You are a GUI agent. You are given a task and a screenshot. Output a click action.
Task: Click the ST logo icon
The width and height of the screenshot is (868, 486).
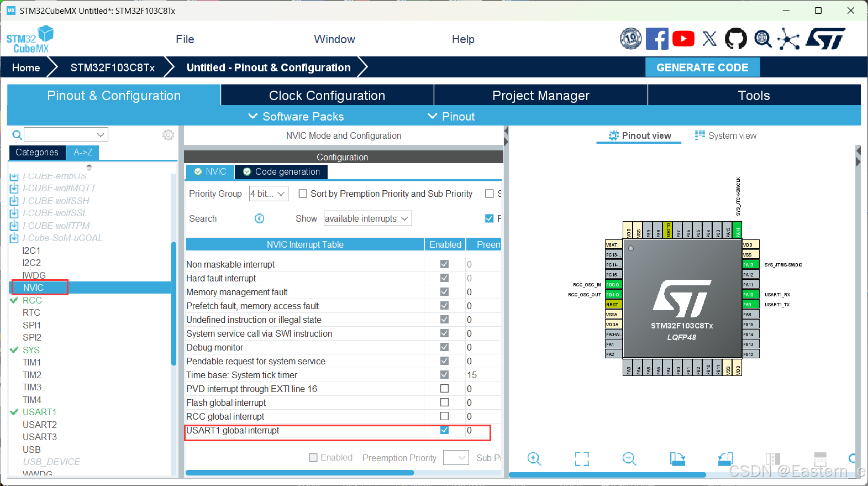pyautogui.click(x=825, y=39)
